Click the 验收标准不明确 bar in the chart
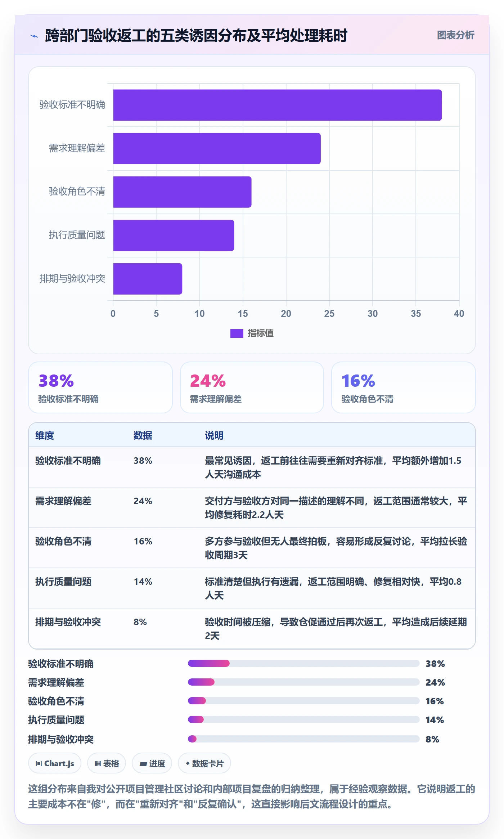This screenshot has height=839, width=504. click(x=277, y=105)
